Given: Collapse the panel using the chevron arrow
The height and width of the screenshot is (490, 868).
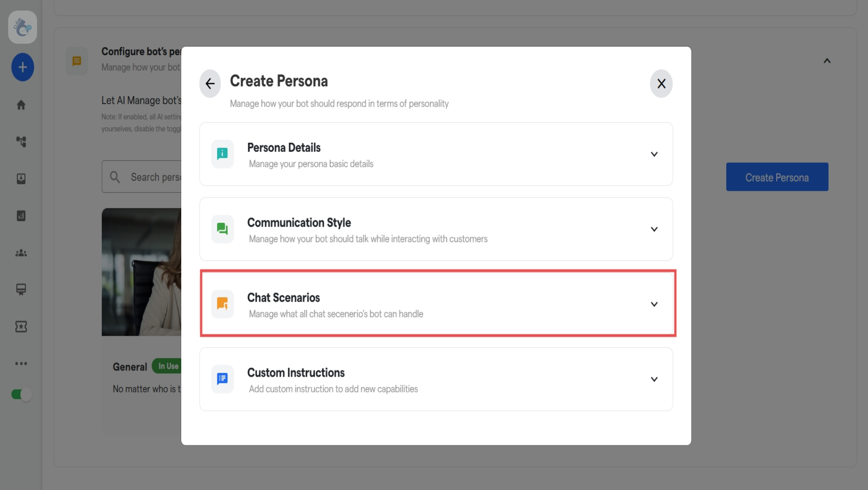Looking at the screenshot, I should point(827,61).
